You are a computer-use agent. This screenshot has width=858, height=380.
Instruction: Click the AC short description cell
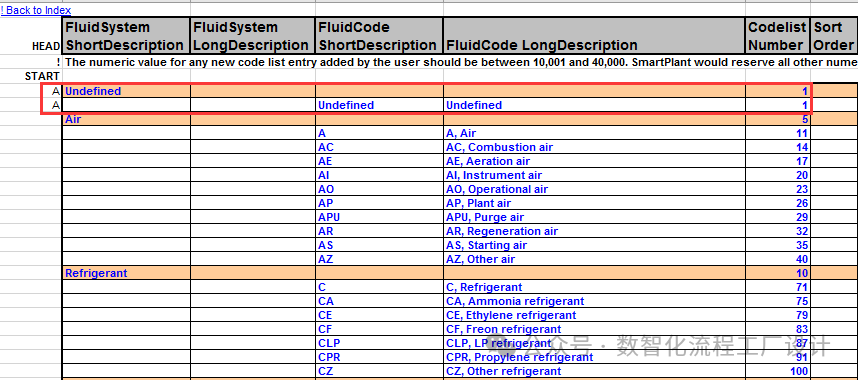pyautogui.click(x=379, y=147)
